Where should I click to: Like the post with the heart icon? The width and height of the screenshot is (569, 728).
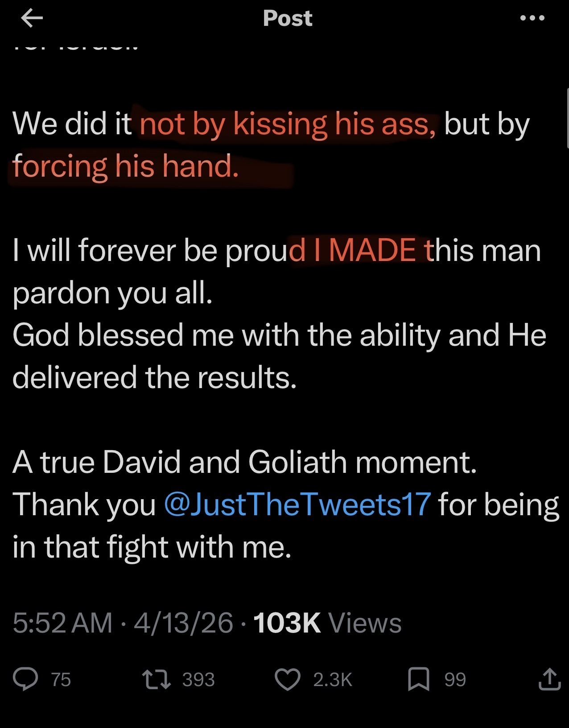[x=288, y=679]
